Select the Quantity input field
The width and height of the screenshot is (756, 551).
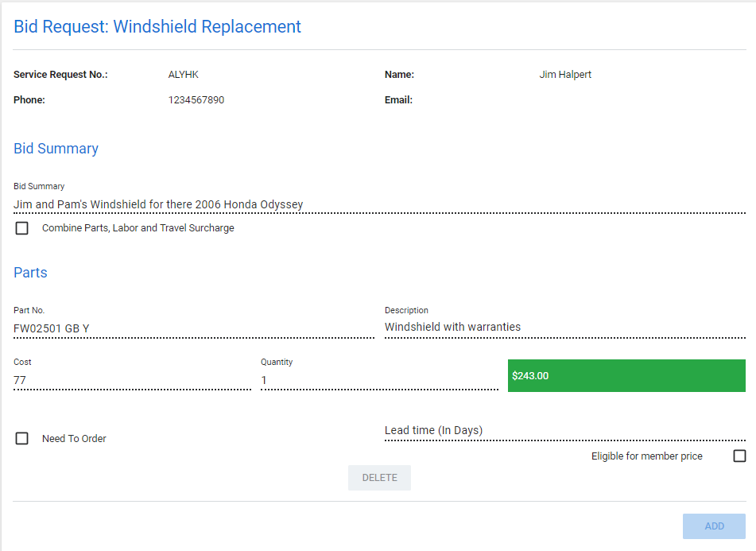coord(379,380)
